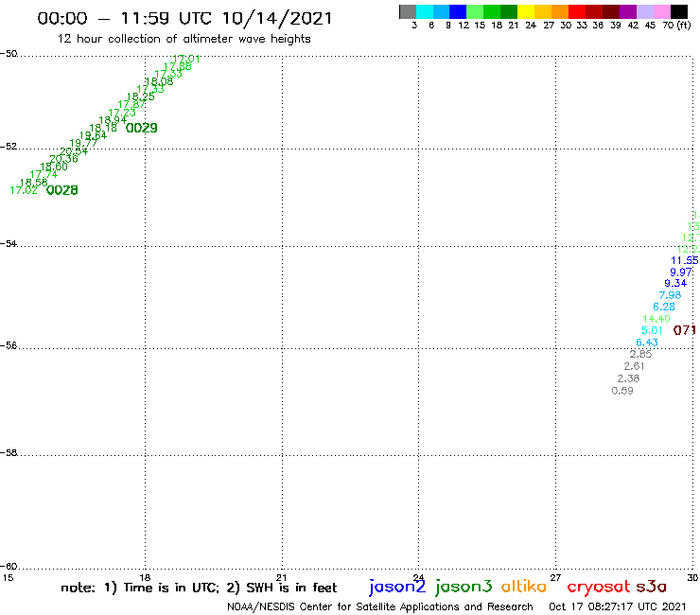Select the 18.56 wave height reading

click(x=33, y=183)
